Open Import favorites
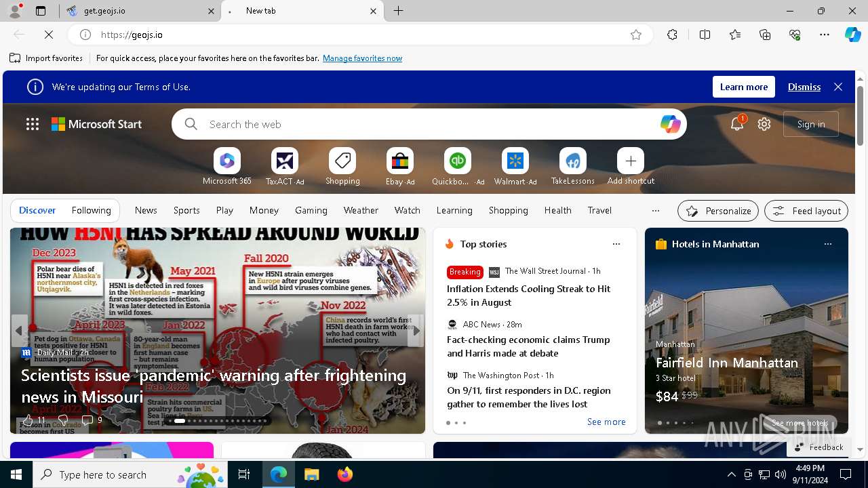This screenshot has height=488, width=868. [x=46, y=58]
